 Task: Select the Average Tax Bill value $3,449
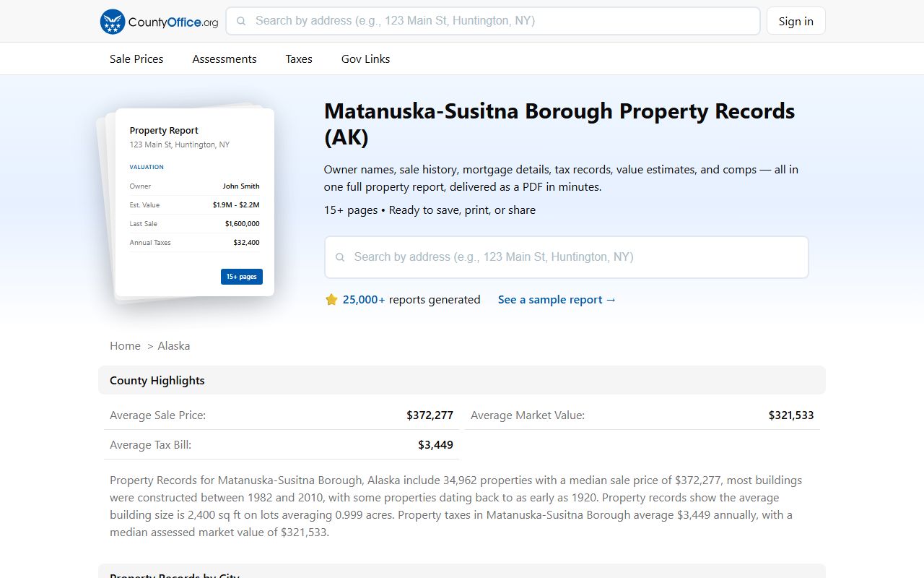click(435, 444)
